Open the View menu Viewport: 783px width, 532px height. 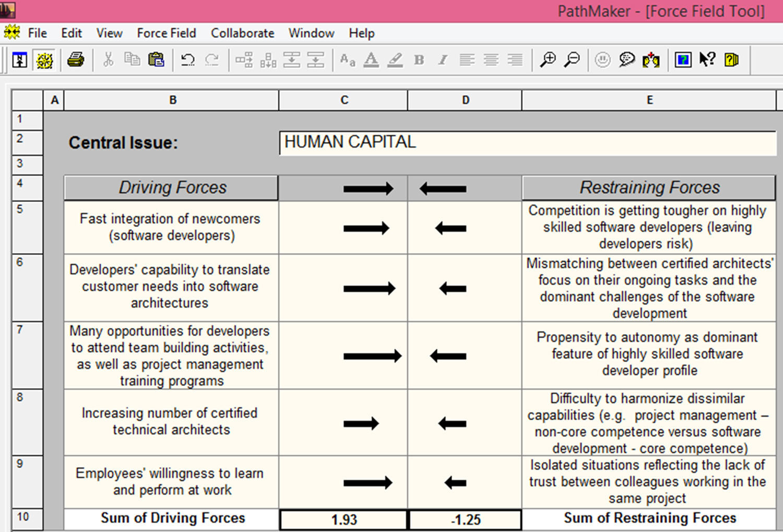109,33
